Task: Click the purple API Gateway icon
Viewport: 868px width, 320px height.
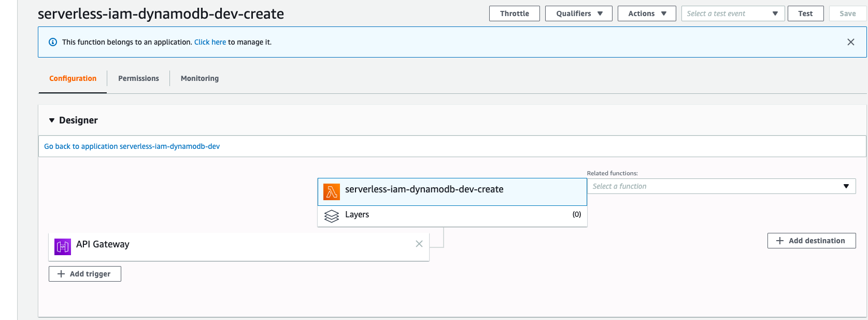Action: [x=63, y=247]
